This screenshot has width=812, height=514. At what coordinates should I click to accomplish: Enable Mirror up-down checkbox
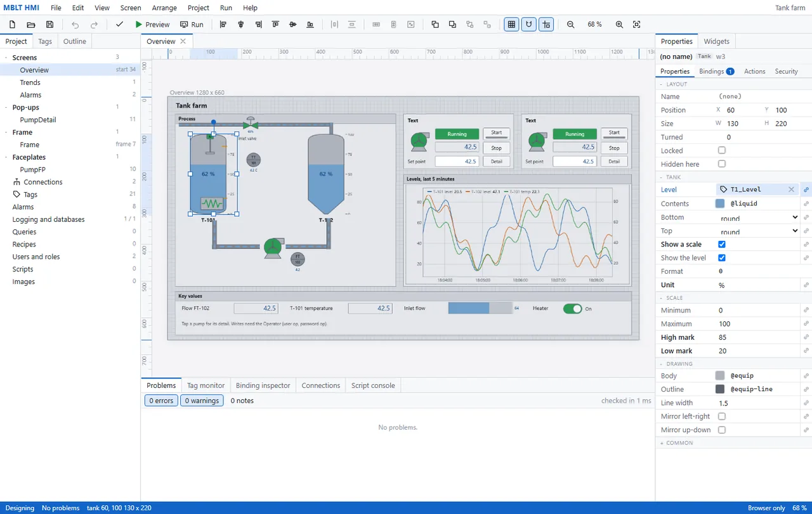point(721,430)
